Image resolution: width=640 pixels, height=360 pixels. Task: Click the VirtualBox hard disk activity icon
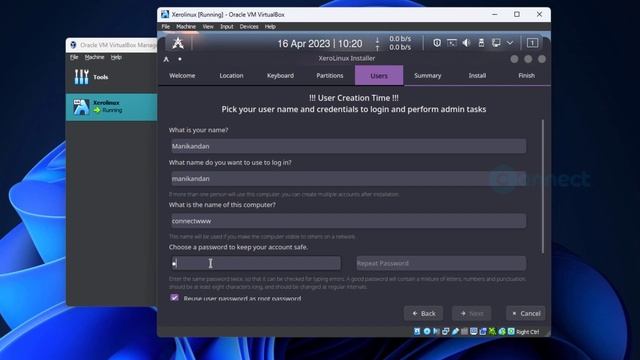pyautogui.click(x=417, y=331)
